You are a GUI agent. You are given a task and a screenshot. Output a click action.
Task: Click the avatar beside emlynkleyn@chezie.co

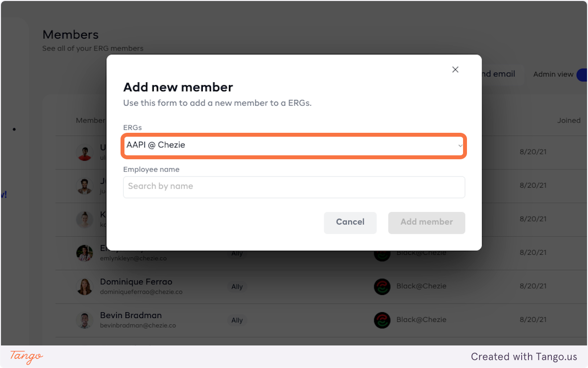(x=84, y=253)
